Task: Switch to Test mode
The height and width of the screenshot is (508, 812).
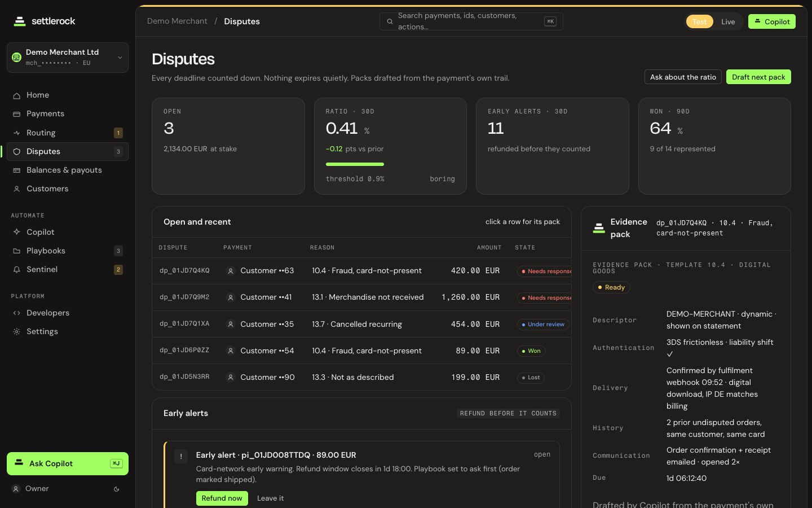Action: click(700, 22)
